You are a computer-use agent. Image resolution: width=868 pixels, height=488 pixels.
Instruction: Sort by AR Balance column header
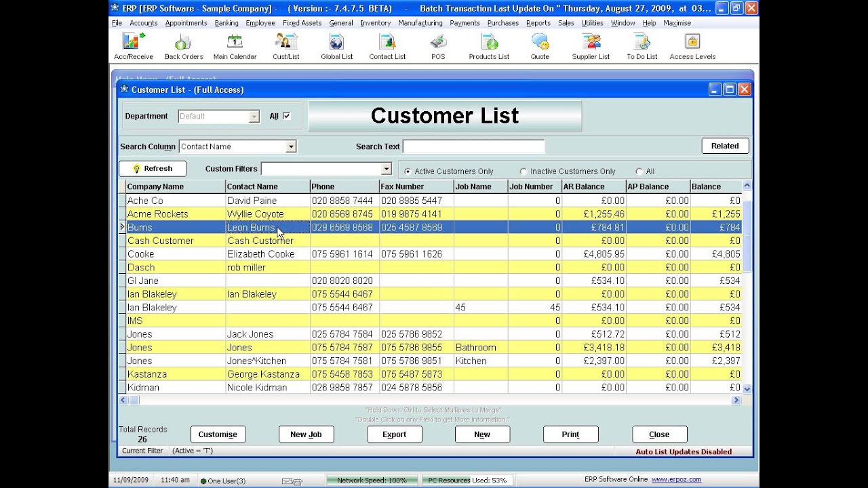coord(593,186)
